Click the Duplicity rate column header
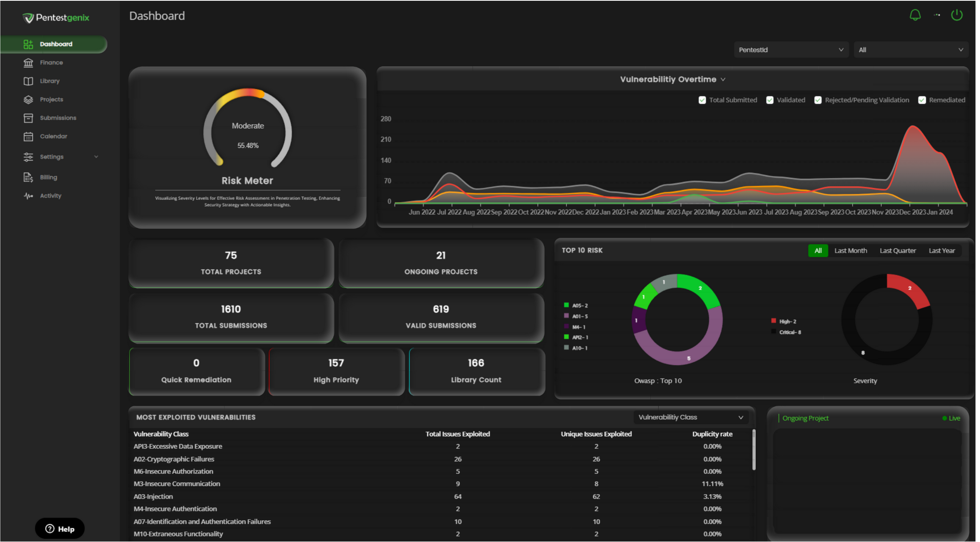Image resolution: width=980 pixels, height=542 pixels. click(712, 434)
